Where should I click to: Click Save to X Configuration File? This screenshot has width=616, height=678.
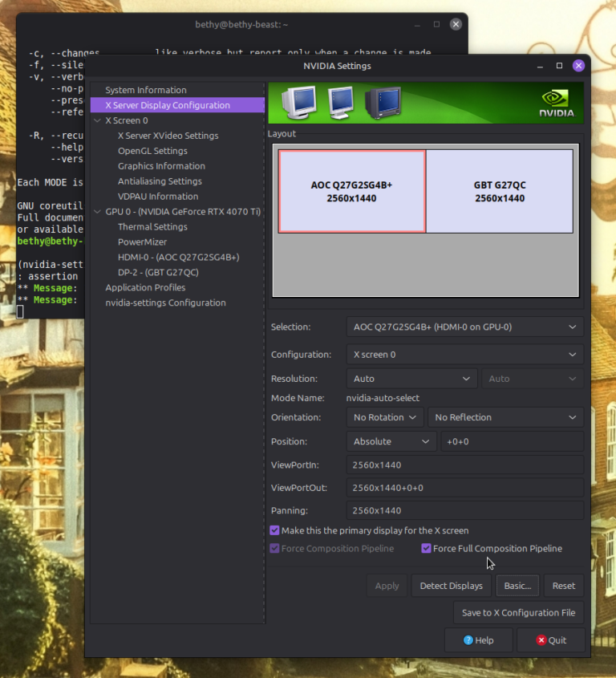click(518, 613)
